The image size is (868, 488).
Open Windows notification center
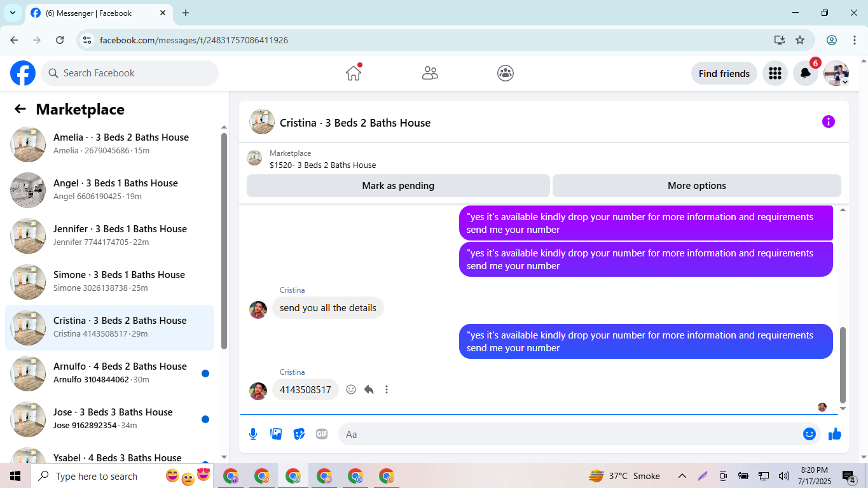(x=849, y=476)
